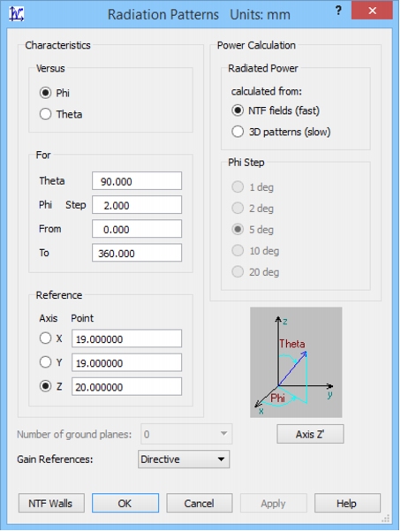Select NTF fields (fast) option

238,110
